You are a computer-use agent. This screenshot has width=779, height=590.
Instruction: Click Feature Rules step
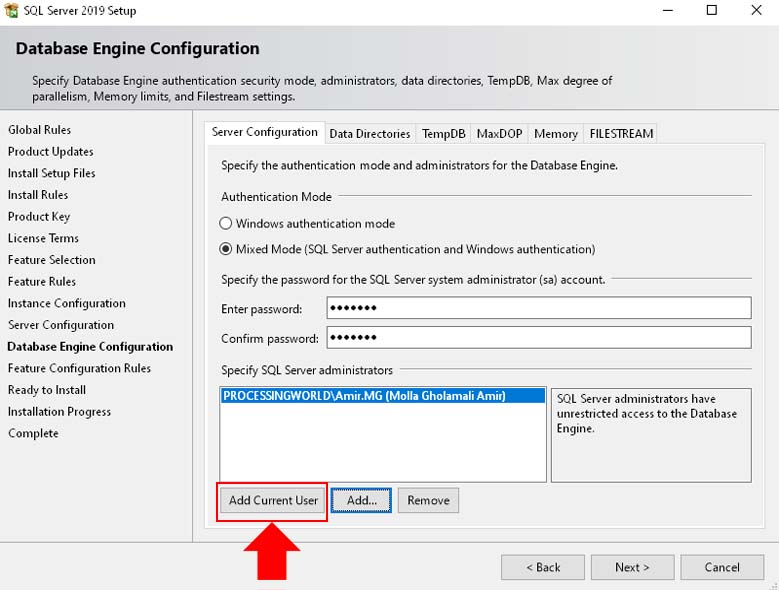pos(42,282)
